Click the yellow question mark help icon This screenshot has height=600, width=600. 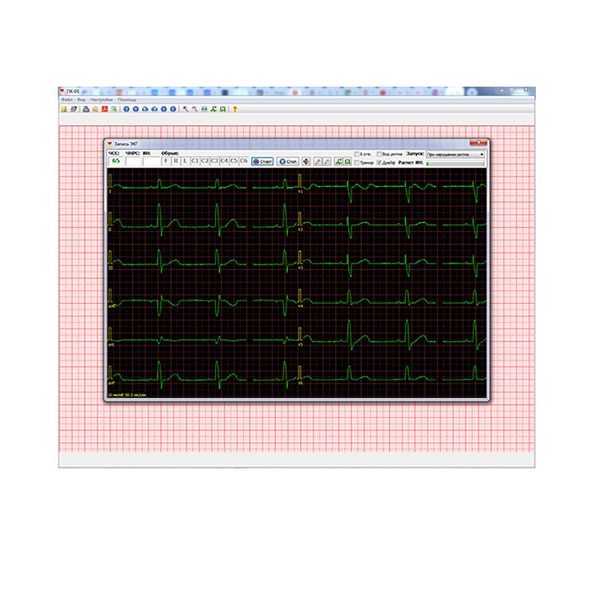[235, 109]
